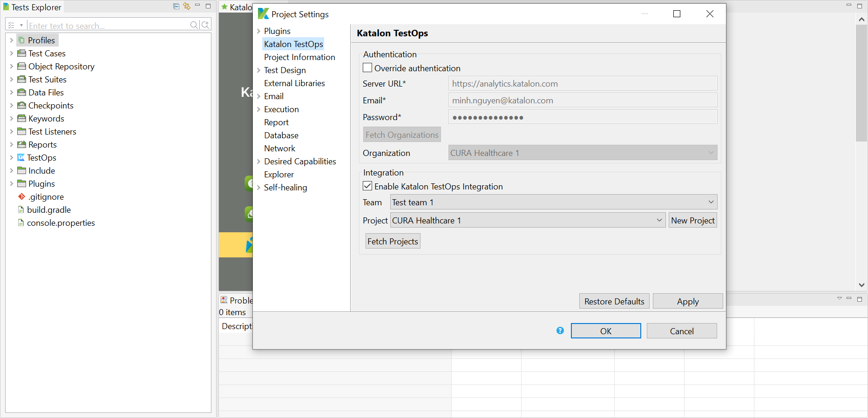The width and height of the screenshot is (868, 418).
Task: Click Profiles folder icon
Action: point(21,40)
